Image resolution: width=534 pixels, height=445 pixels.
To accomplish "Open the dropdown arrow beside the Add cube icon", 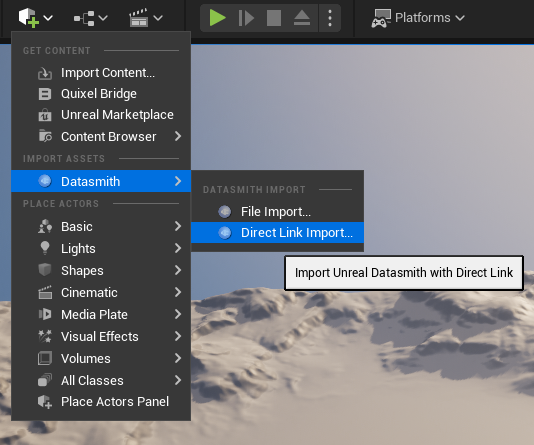I will (x=48, y=18).
